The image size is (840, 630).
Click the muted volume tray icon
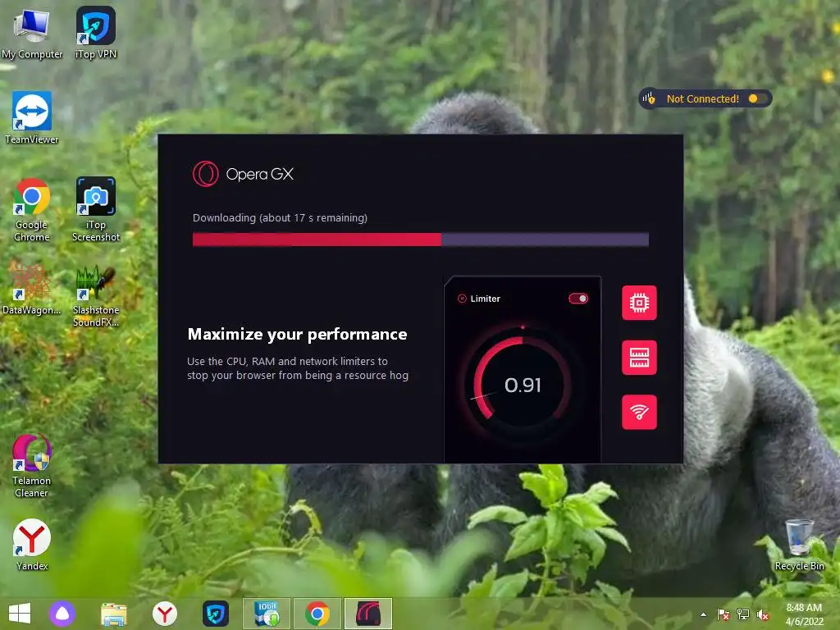[x=763, y=614]
